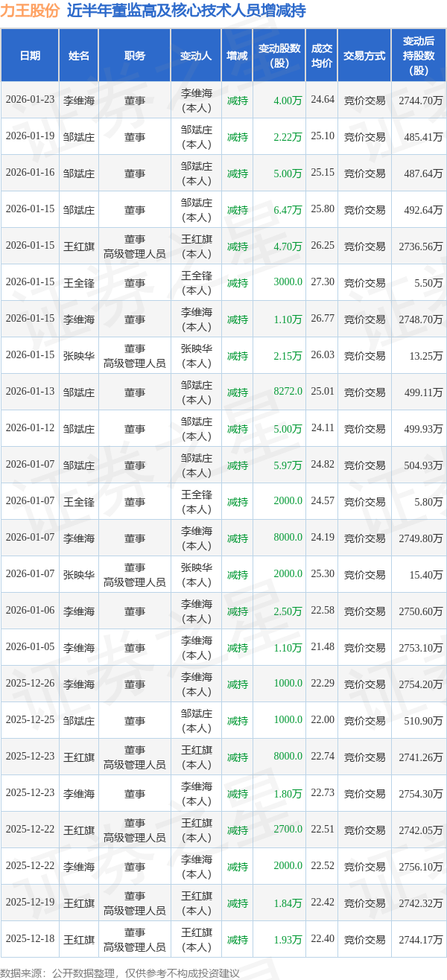Click the 成交均价 column header
This screenshot has width=447, height=980.
(321, 56)
